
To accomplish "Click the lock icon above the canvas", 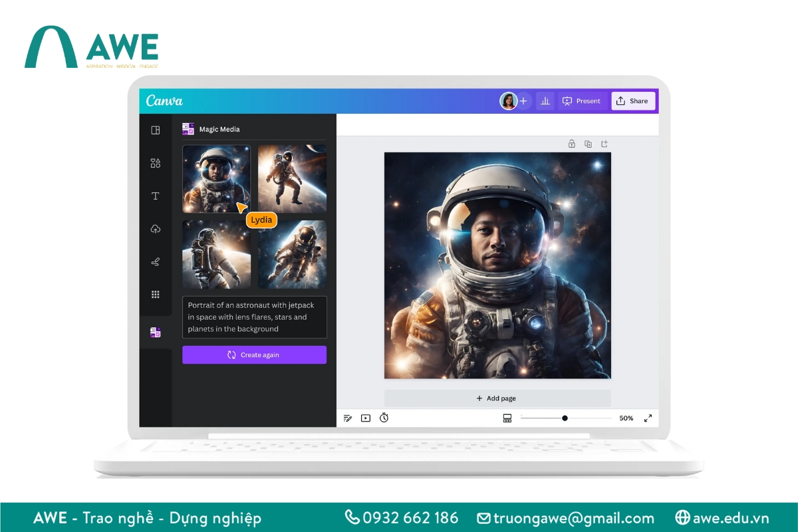I will (x=571, y=144).
